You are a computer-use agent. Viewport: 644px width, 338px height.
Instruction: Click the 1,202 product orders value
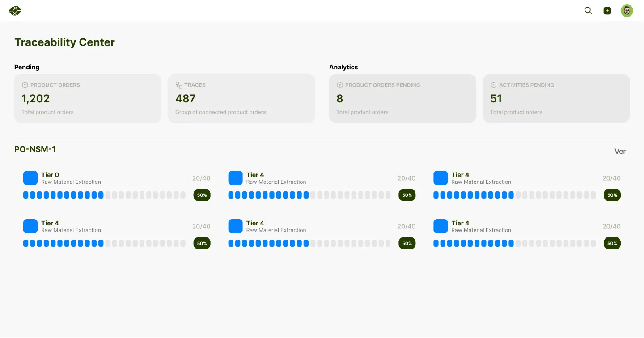coord(36,98)
